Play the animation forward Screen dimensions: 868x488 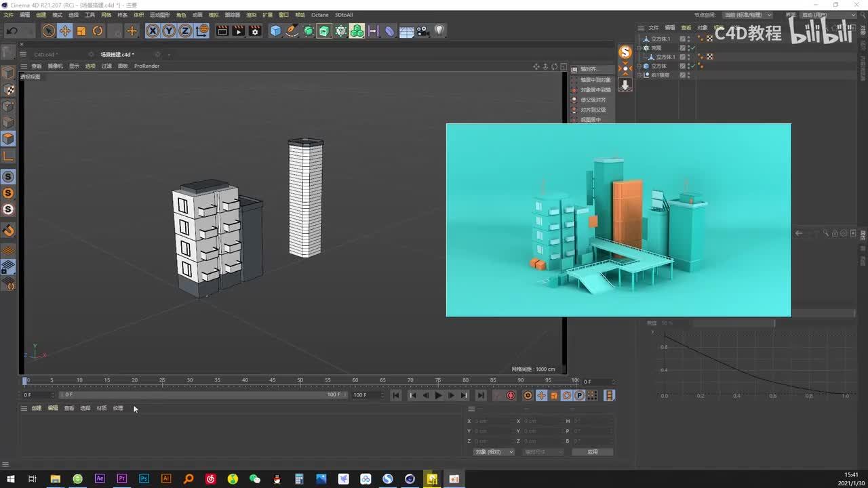438,395
